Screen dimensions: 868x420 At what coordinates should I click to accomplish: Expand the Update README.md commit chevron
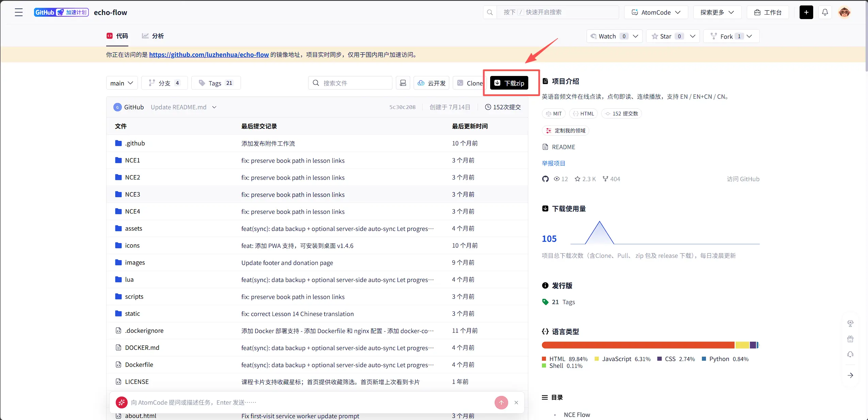(214, 107)
